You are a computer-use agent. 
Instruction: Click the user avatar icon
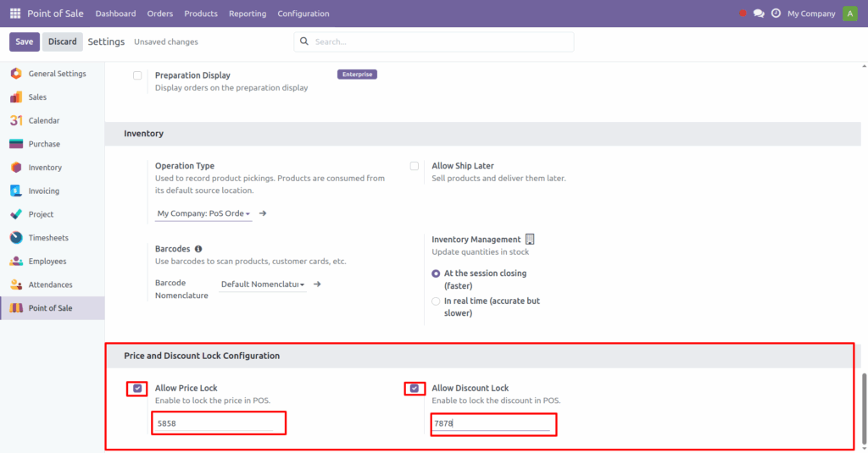849,14
